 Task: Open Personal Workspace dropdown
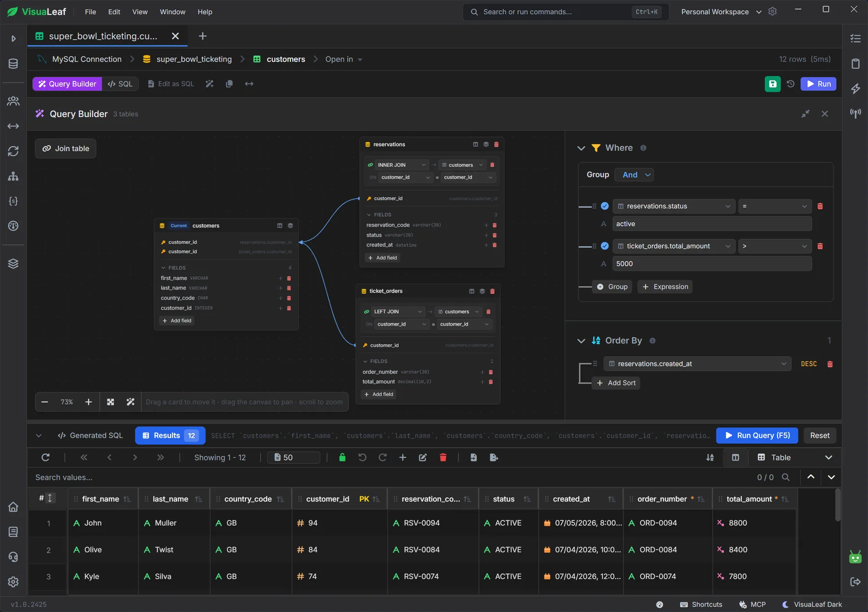tap(721, 12)
